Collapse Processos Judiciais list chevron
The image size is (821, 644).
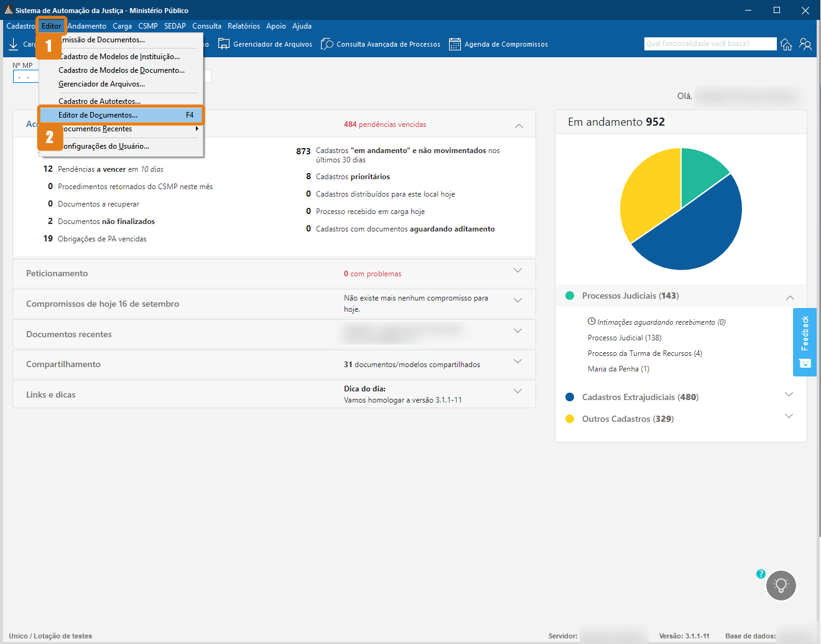pyautogui.click(x=790, y=297)
